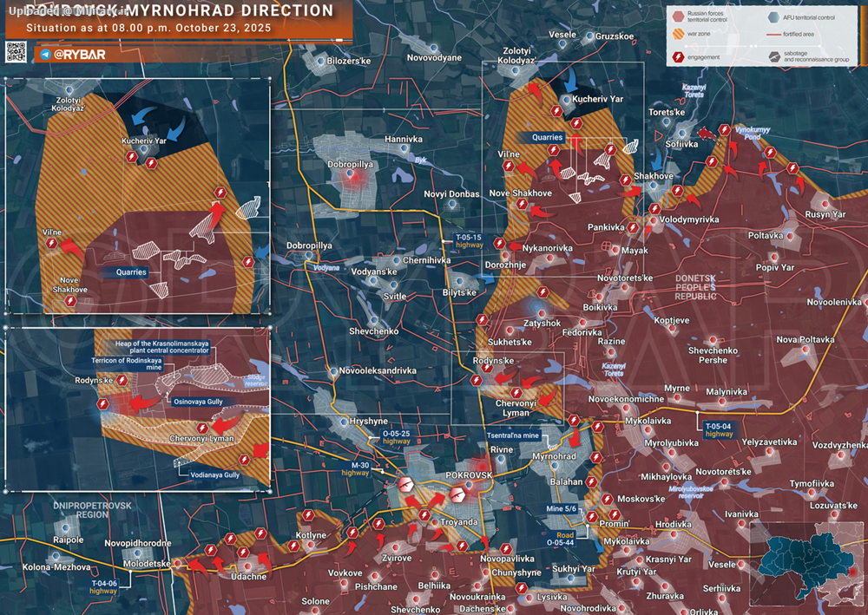Viewport: 868px width, 615px height.
Task: Click the Russian forces territorial control swatch
Action: tap(678, 16)
